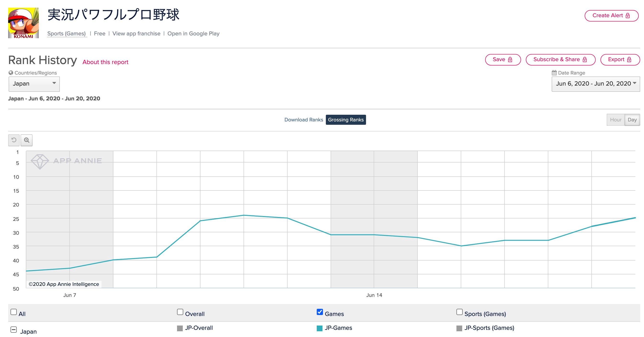Open the Japan country dropdown

(x=34, y=84)
